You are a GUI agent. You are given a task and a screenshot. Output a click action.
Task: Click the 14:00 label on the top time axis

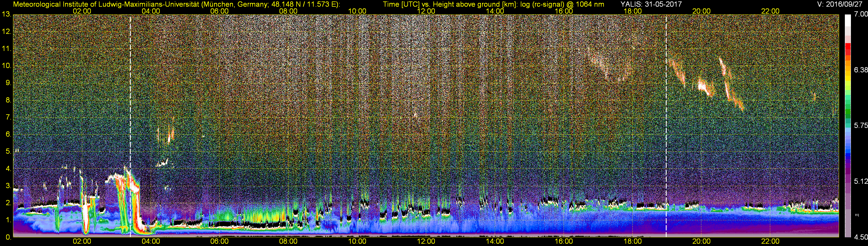495,11
